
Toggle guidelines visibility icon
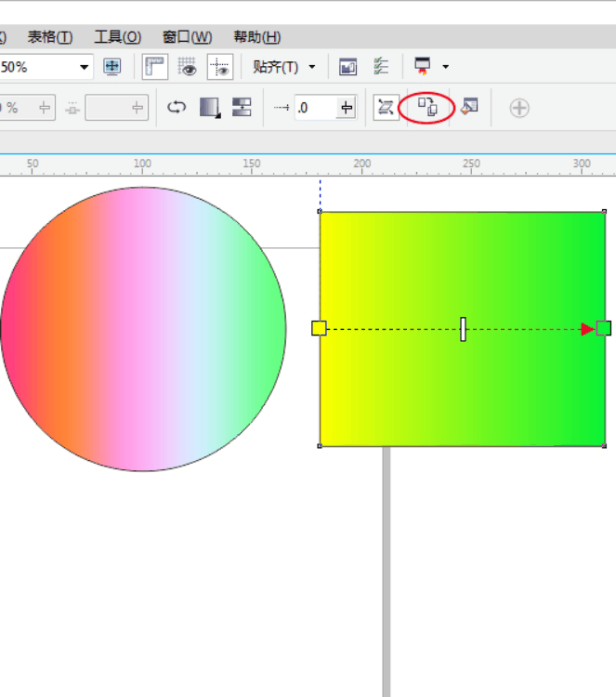pyautogui.click(x=220, y=67)
